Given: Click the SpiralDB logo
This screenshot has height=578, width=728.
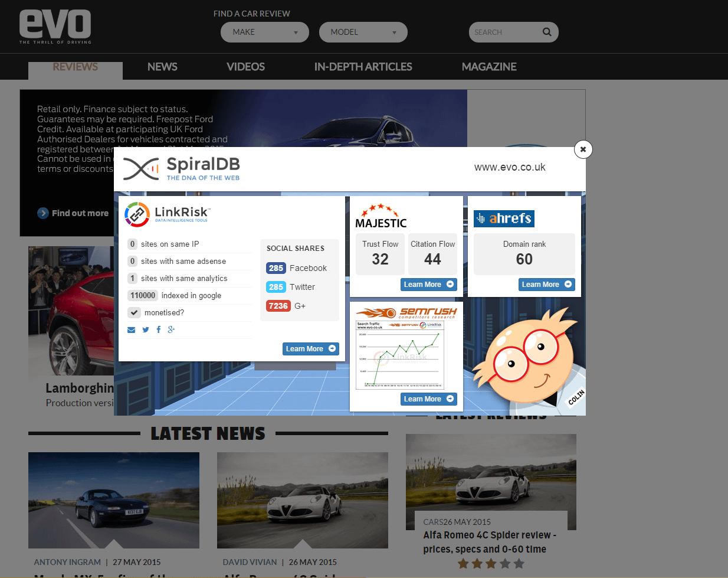Looking at the screenshot, I should point(182,168).
